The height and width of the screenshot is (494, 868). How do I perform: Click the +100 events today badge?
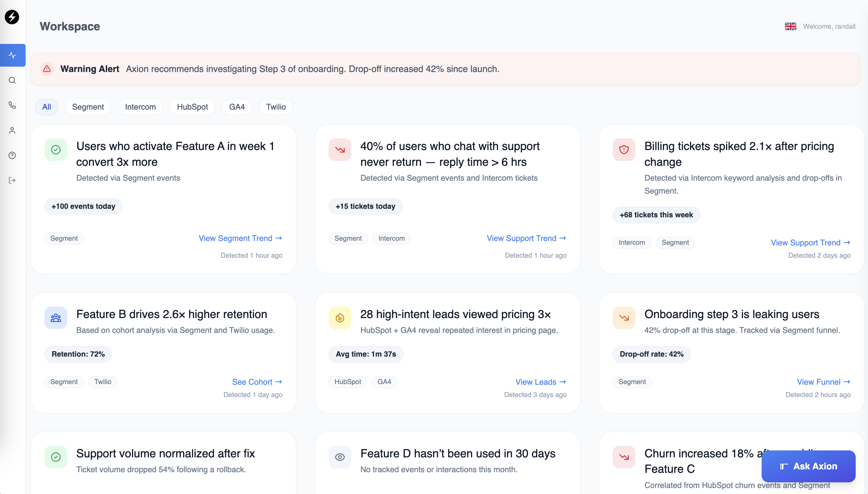click(83, 206)
